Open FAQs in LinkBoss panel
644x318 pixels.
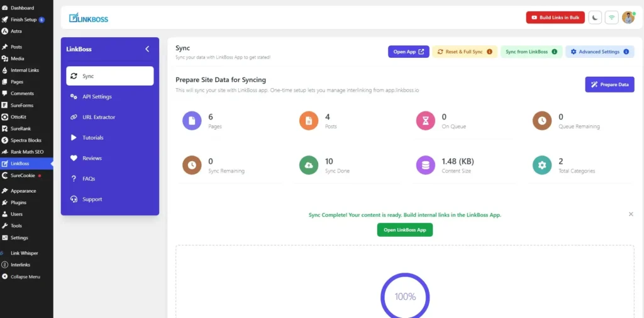pyautogui.click(x=109, y=179)
